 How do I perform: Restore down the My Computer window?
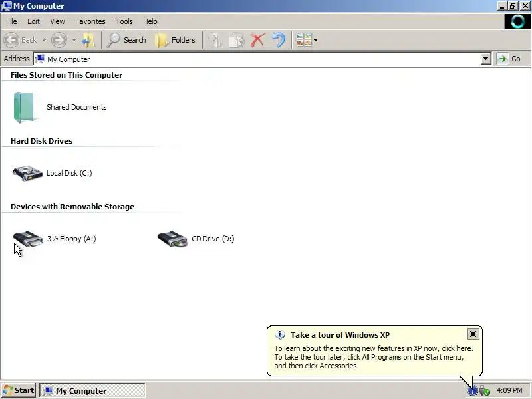click(x=513, y=6)
